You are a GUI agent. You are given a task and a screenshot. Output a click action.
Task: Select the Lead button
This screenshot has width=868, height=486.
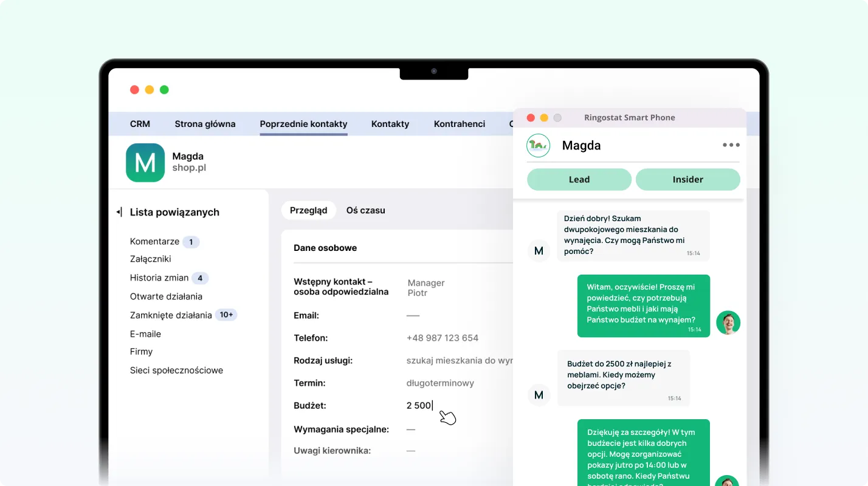pyautogui.click(x=579, y=179)
